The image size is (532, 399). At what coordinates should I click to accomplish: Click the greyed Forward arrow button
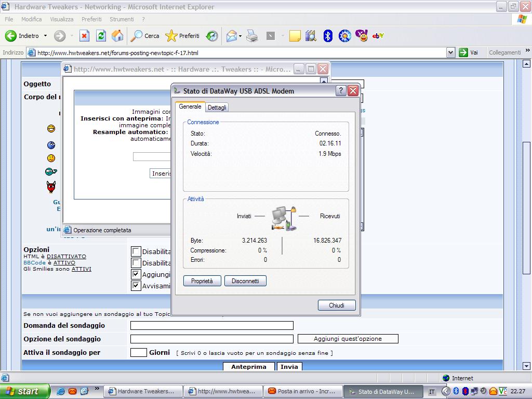pos(60,36)
